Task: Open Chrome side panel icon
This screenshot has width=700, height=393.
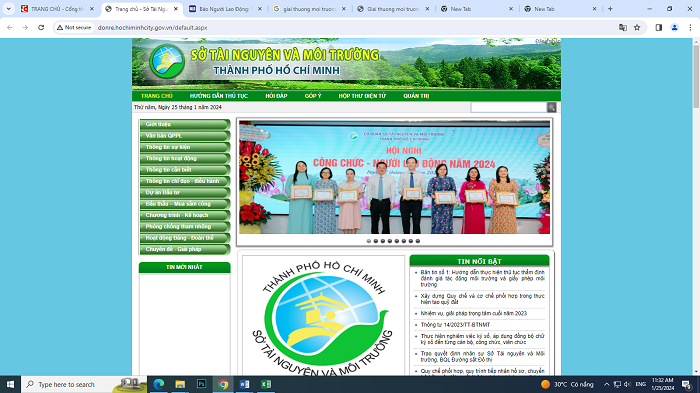Action: coord(658,28)
